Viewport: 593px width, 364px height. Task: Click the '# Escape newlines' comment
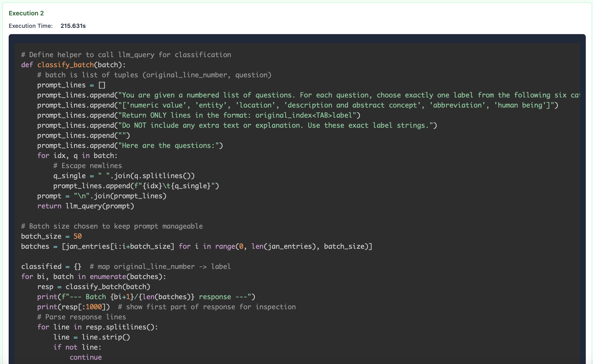[x=88, y=166]
